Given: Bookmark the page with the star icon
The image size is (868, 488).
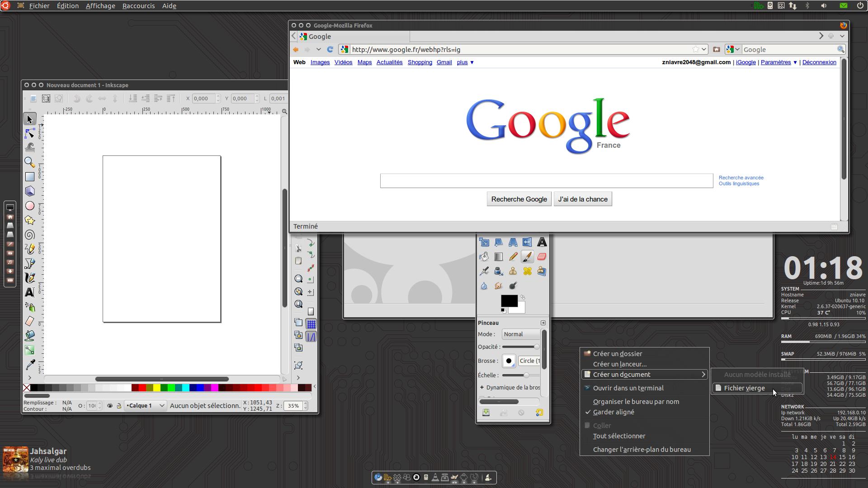Looking at the screenshot, I should [696, 49].
